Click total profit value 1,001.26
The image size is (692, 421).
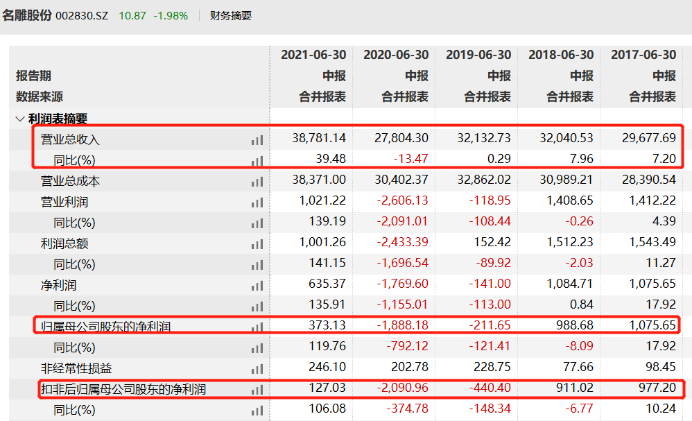[x=322, y=242]
